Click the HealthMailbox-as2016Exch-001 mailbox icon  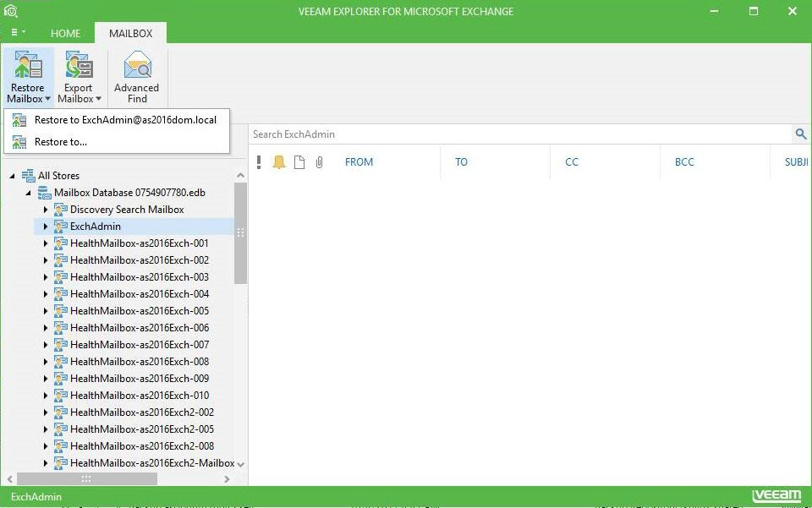[61, 243]
